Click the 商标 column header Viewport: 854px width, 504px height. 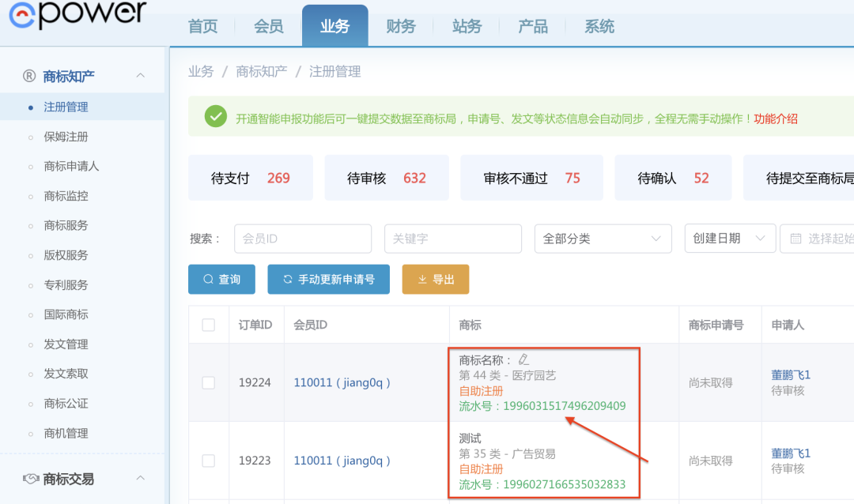point(470,325)
